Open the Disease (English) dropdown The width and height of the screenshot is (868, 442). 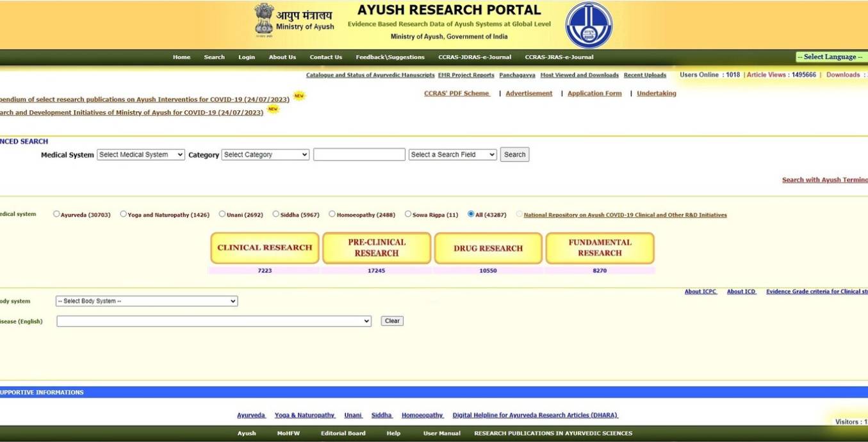tap(214, 321)
